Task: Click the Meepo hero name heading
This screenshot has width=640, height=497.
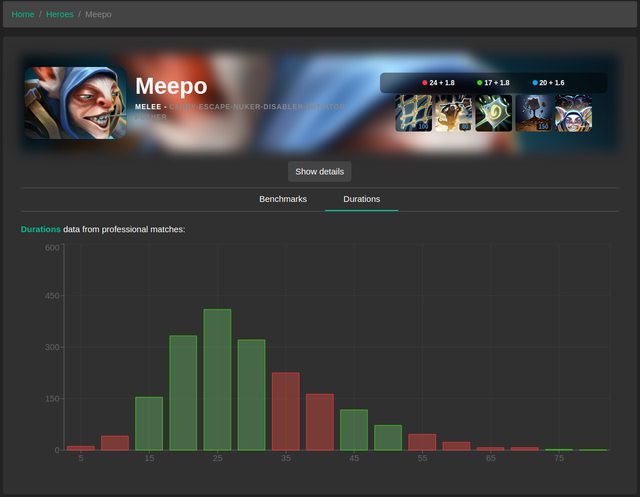Action: coord(171,86)
